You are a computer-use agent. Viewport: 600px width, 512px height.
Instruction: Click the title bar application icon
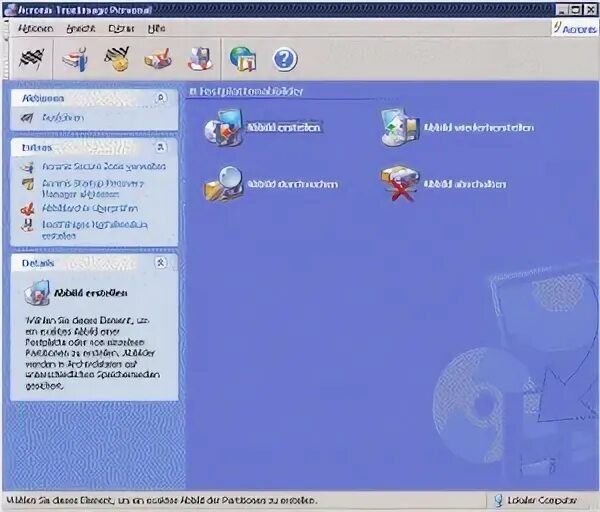[10, 10]
